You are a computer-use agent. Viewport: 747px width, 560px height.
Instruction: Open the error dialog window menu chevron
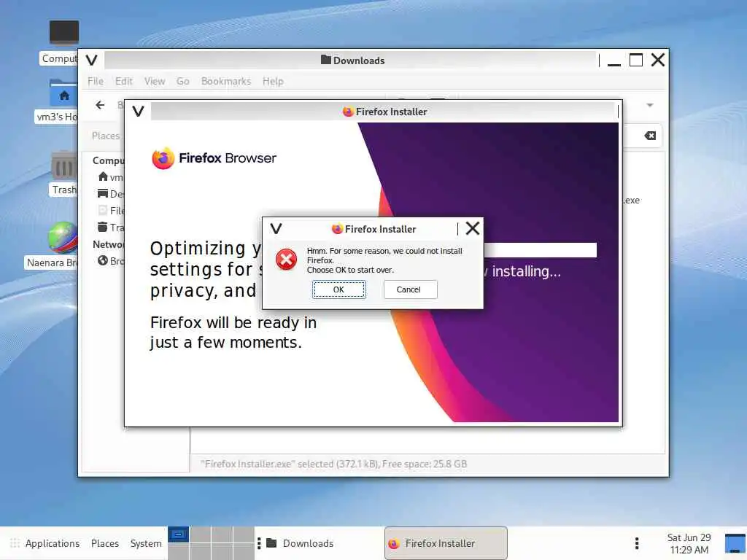click(276, 228)
